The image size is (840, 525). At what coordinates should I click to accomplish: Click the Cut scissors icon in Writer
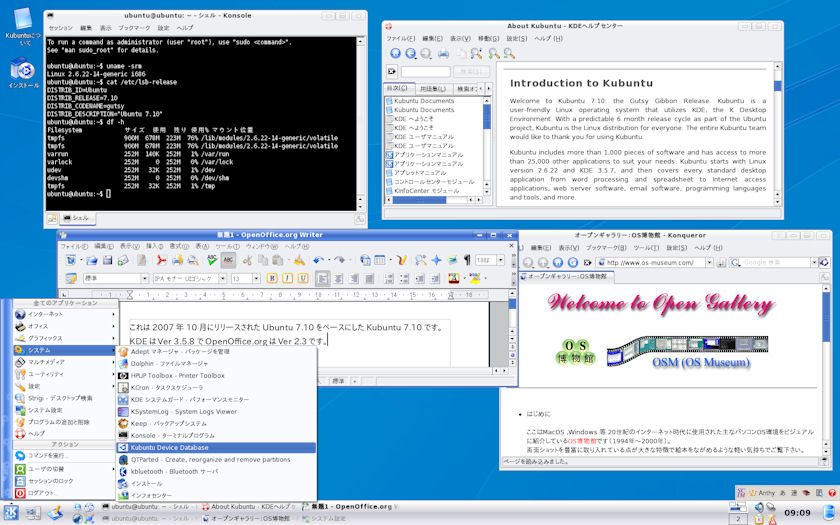[x=247, y=260]
